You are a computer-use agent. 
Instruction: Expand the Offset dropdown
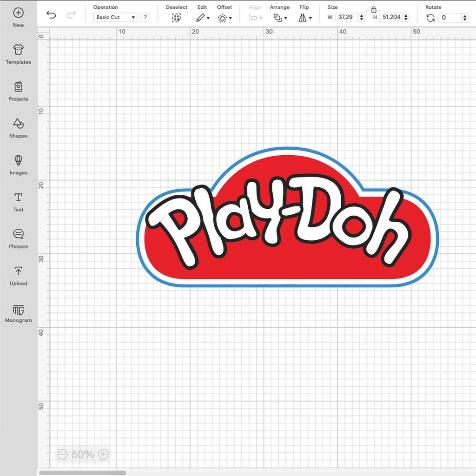[225, 18]
